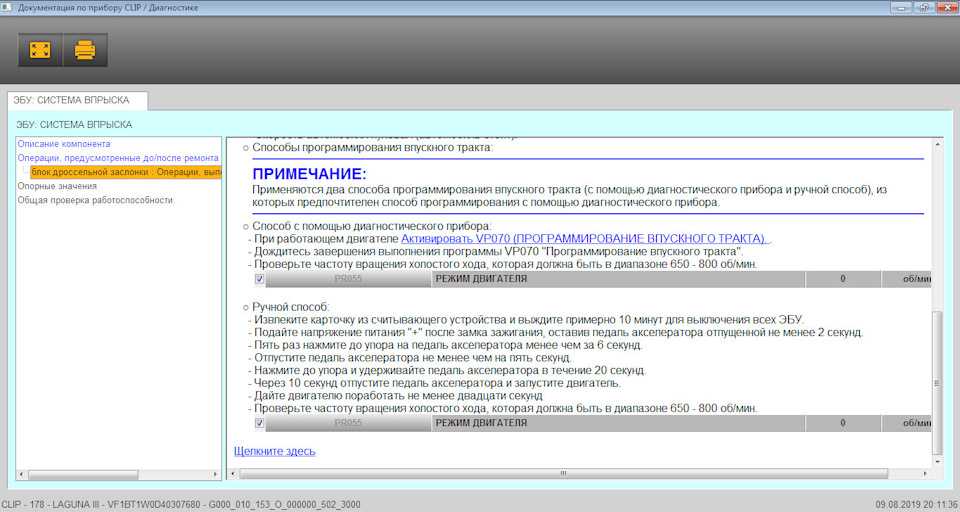Click the printer icon in toolbar

[x=85, y=49]
